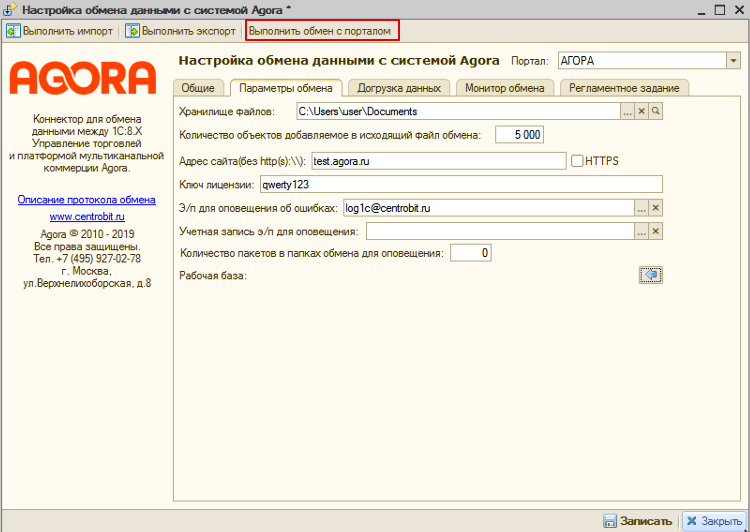This screenshot has width=750, height=532.
Task: Click the Записать save button
Action: tap(637, 521)
